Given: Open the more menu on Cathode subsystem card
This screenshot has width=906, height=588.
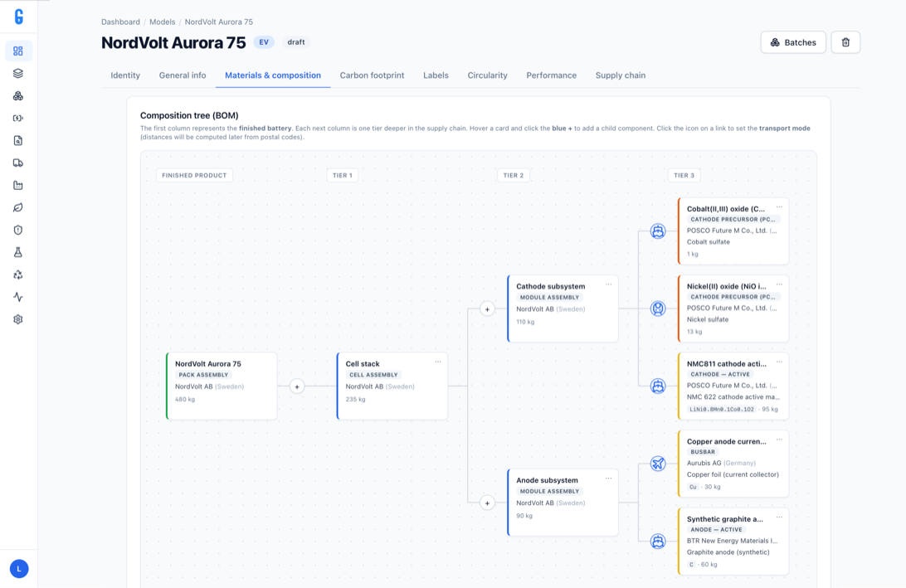Looking at the screenshot, I should click(608, 284).
